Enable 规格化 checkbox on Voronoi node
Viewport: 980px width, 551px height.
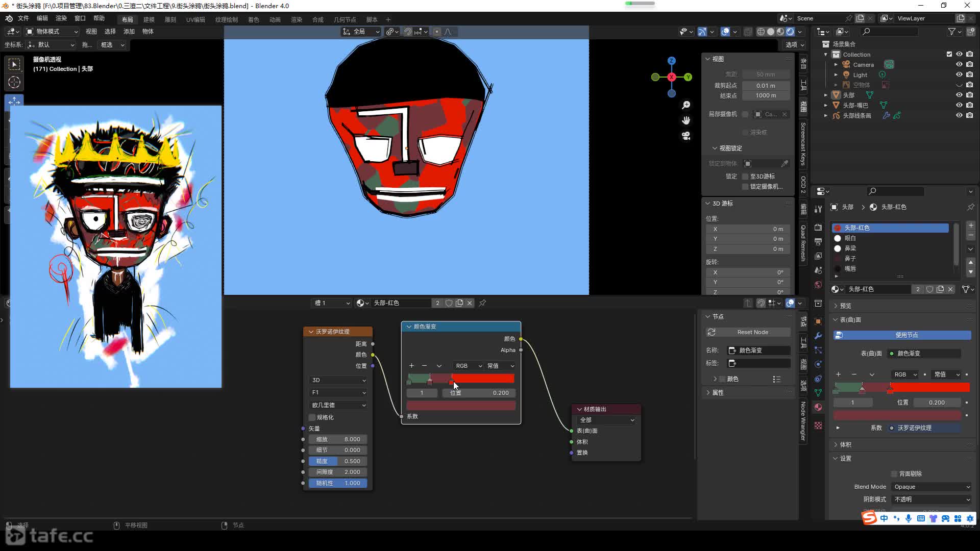pyautogui.click(x=312, y=417)
